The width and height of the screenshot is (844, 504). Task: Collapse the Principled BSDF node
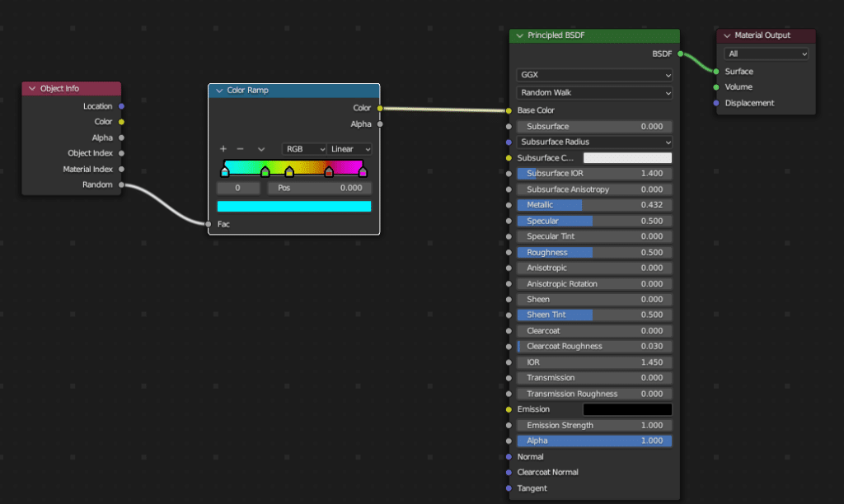tap(520, 36)
